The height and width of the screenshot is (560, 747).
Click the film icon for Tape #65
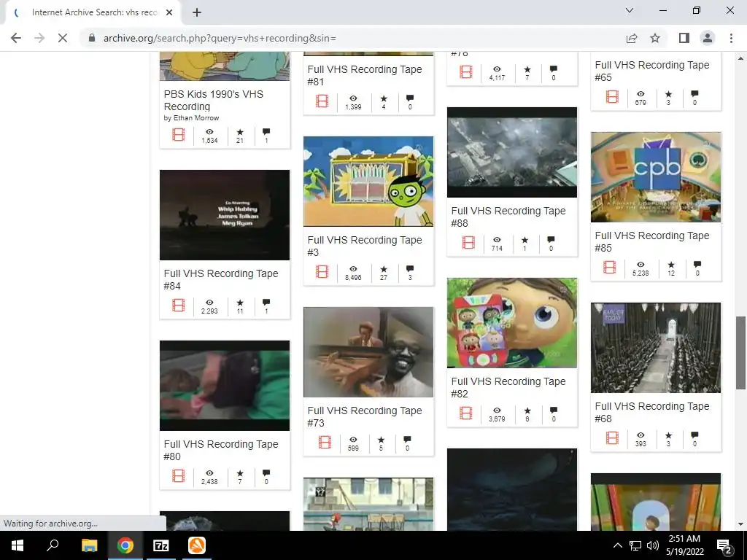613,97
